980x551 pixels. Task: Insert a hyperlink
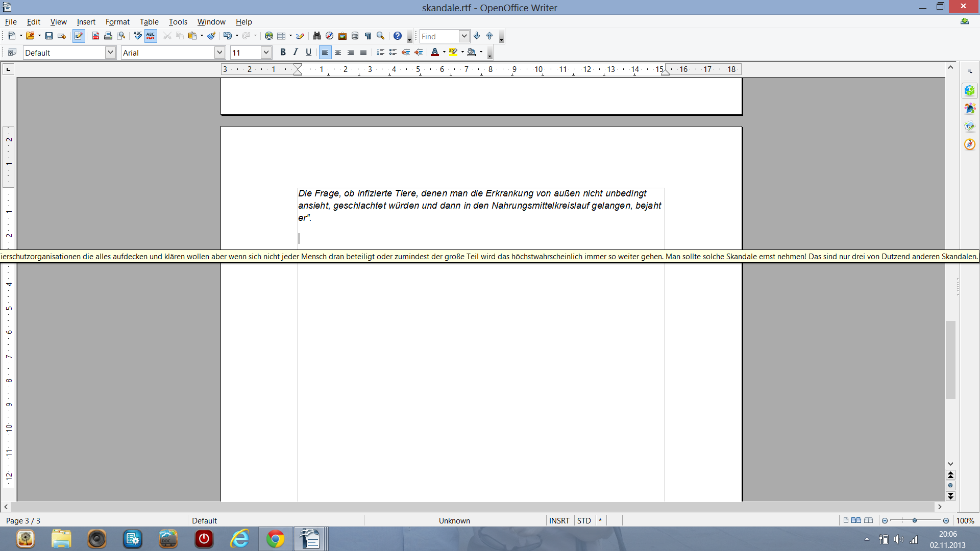pyautogui.click(x=269, y=36)
